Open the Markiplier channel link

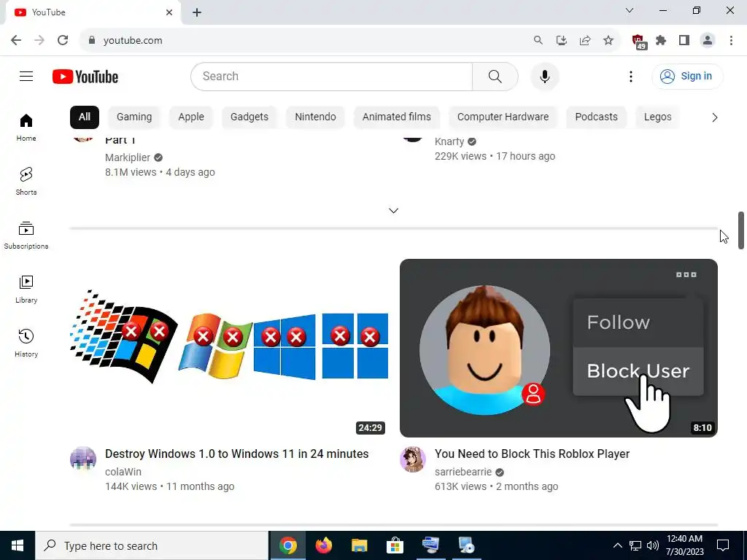[128, 157]
